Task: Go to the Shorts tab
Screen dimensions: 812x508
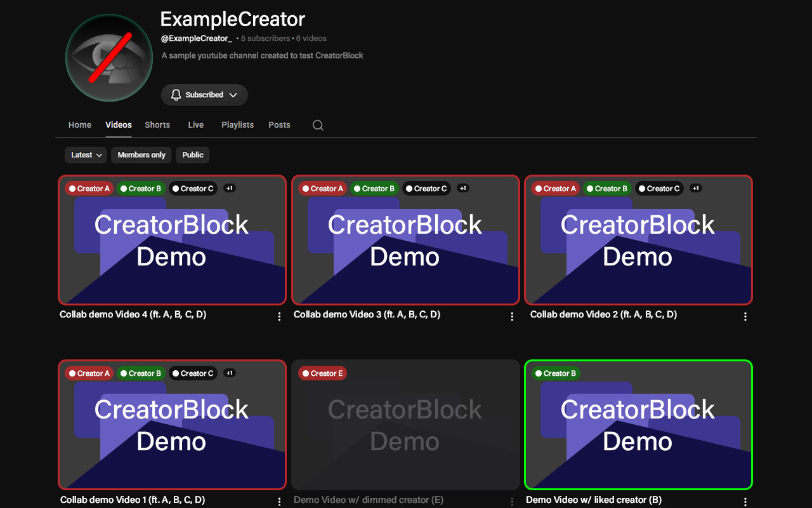Action: (x=157, y=125)
